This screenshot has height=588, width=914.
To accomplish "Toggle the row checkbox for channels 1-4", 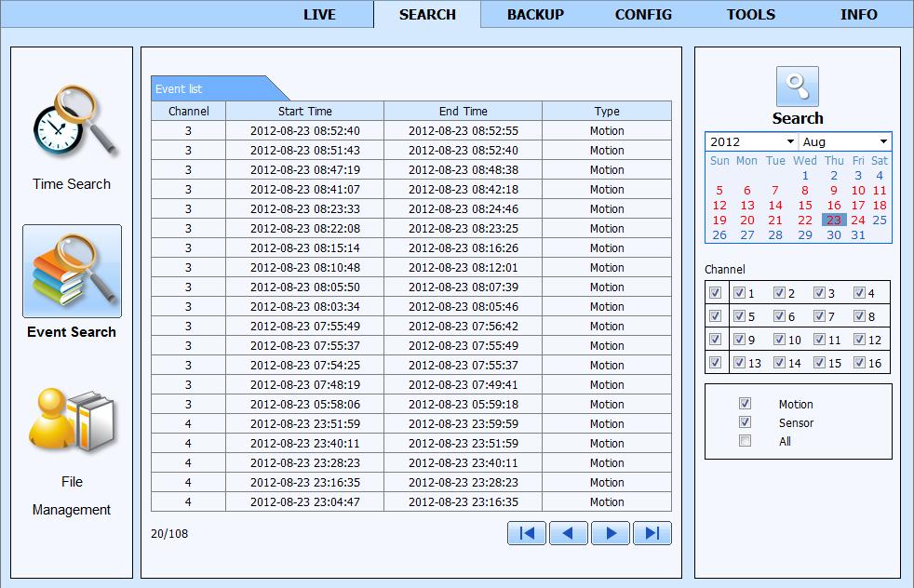I will coord(715,292).
